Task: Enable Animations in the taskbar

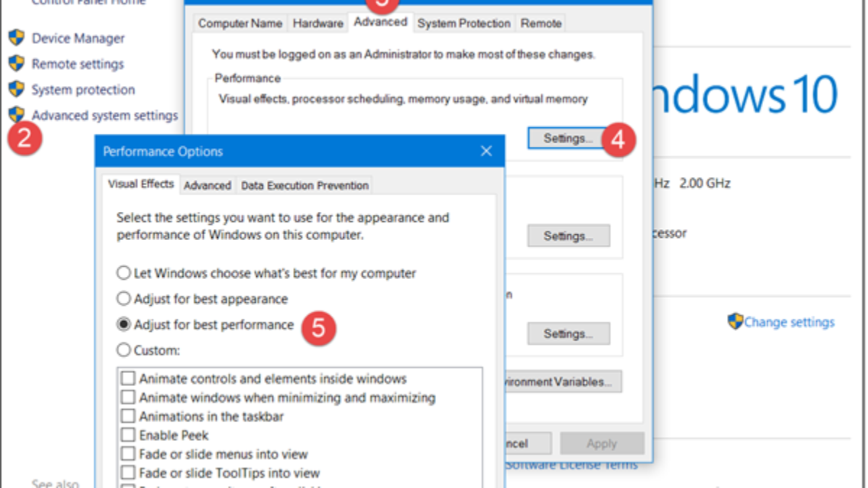Action: click(203, 416)
